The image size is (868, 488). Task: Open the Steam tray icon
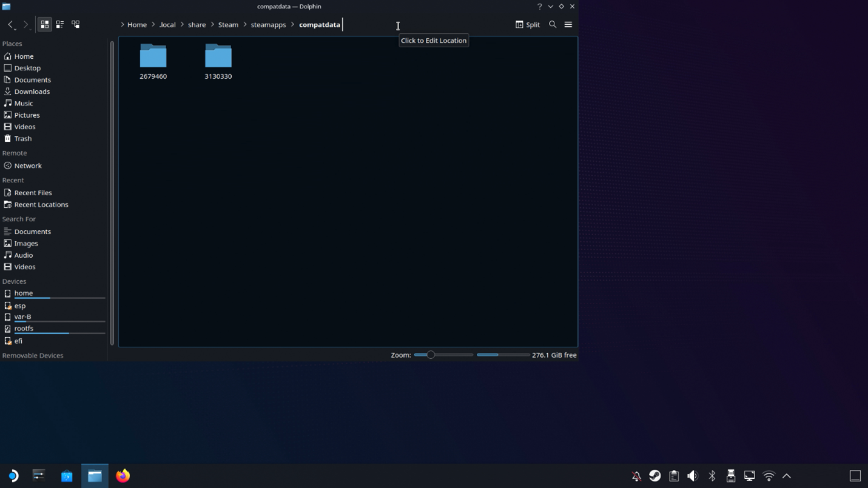tap(655, 476)
